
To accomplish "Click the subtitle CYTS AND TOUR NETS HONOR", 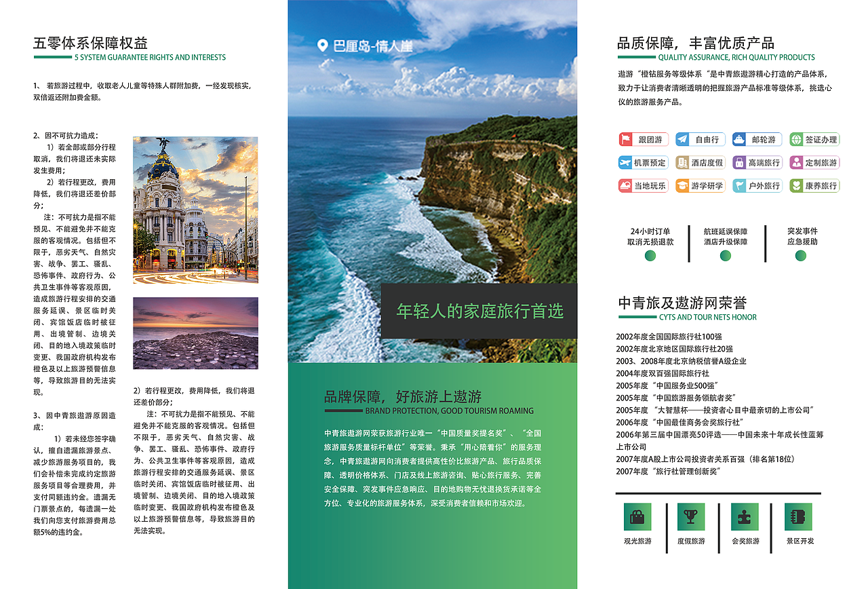I will pyautogui.click(x=708, y=317).
